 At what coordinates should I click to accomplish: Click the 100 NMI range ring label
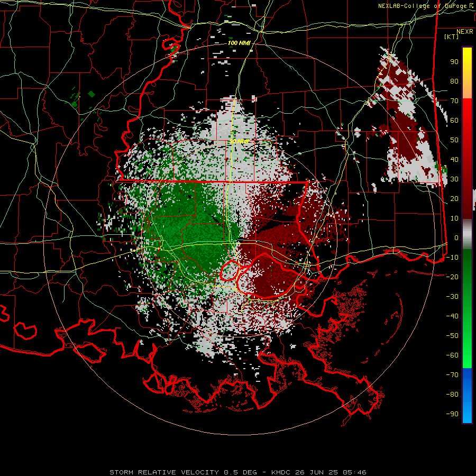[x=239, y=43]
